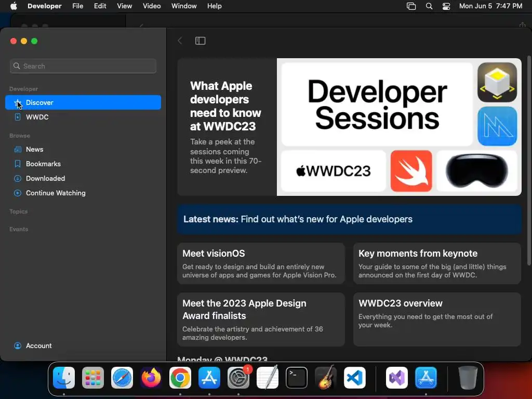Open Bookmarks in the sidebar
Viewport: 532px width, 399px height.
[83, 164]
